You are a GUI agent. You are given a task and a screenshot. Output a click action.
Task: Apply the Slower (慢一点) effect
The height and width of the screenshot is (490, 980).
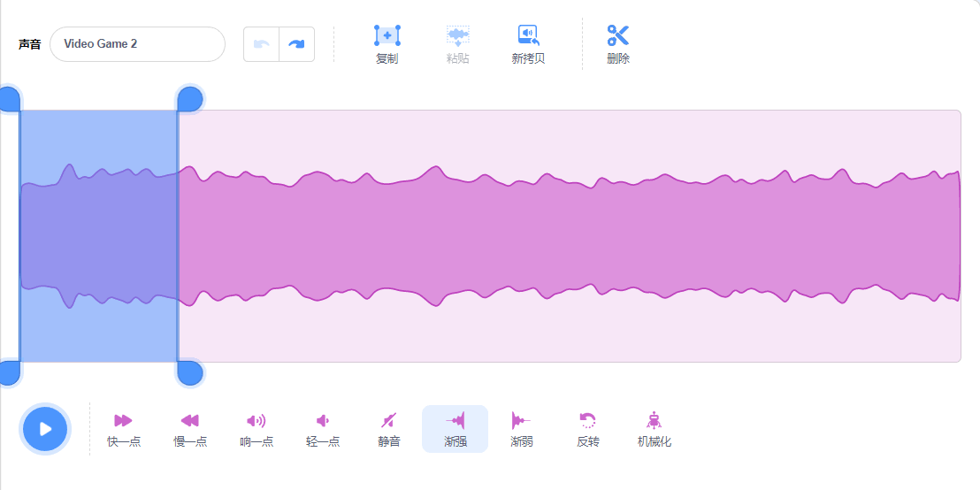pos(190,421)
